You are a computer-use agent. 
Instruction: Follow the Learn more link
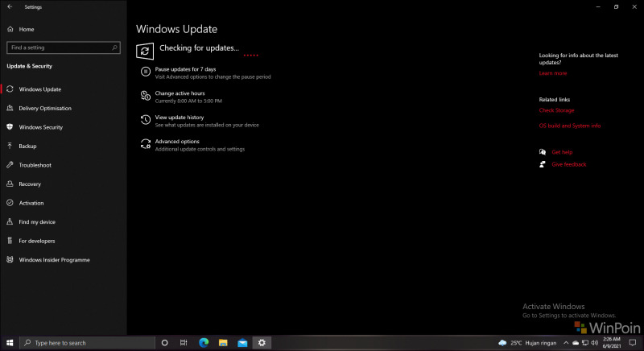coord(553,73)
